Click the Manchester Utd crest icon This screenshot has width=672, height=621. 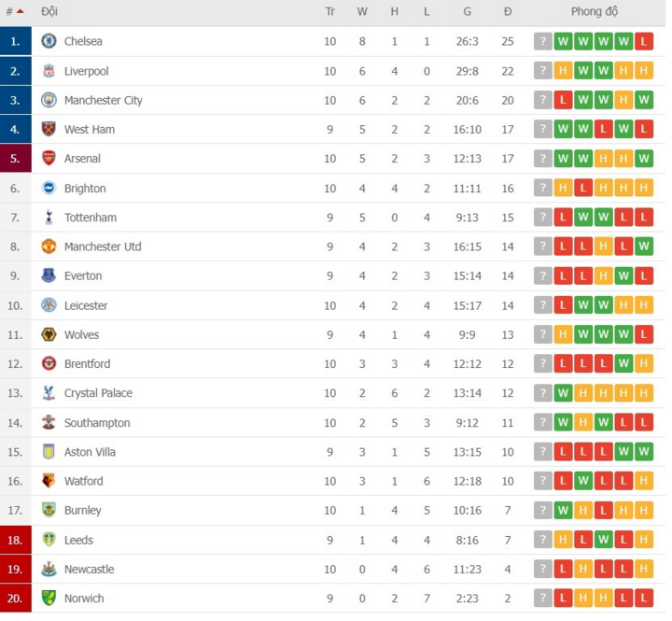click(49, 247)
